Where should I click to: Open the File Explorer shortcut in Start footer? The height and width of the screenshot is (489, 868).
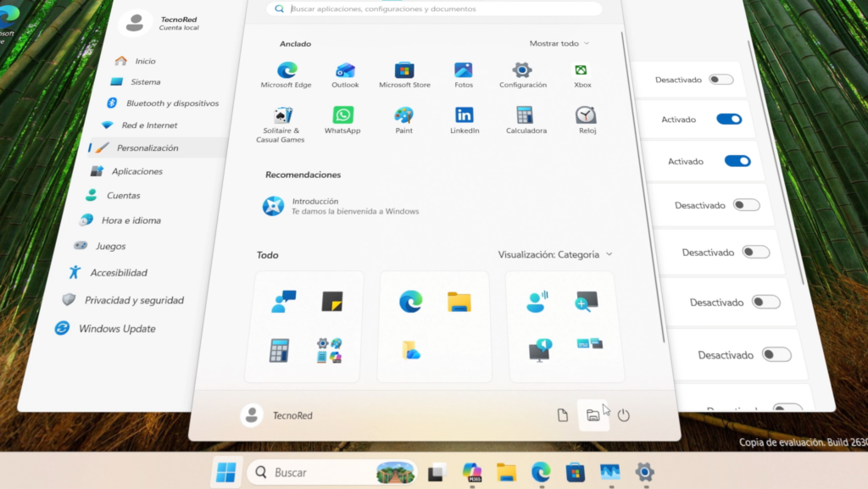pyautogui.click(x=593, y=415)
